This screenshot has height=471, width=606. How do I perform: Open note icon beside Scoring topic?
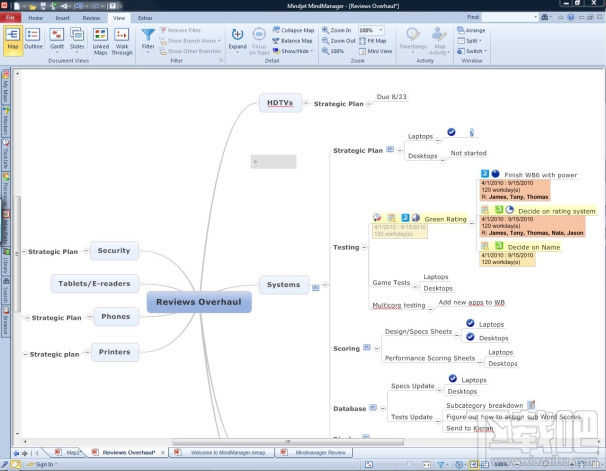(367, 347)
